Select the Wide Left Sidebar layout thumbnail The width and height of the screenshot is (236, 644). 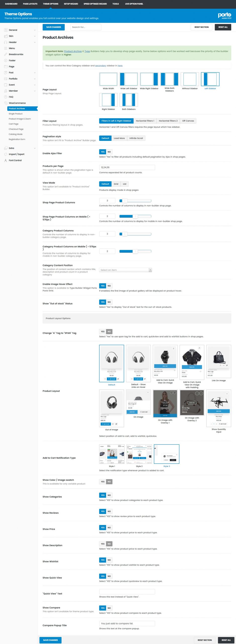129,79
